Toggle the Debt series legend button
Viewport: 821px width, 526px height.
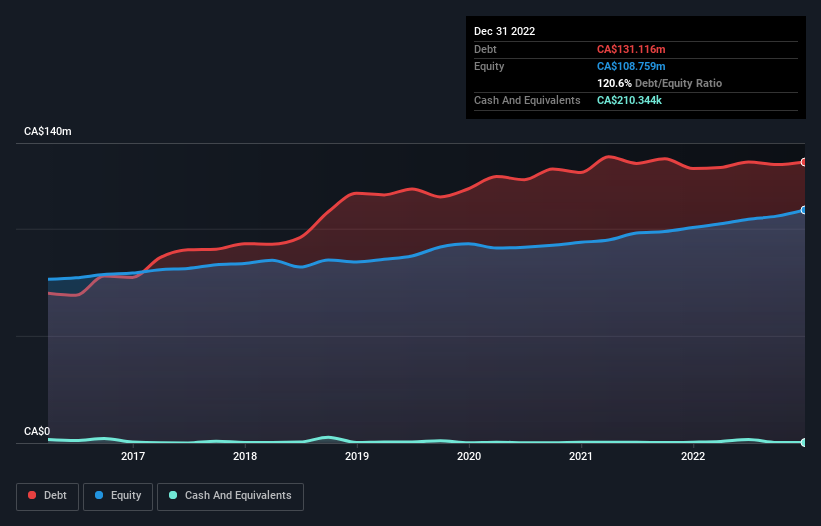click(47, 496)
